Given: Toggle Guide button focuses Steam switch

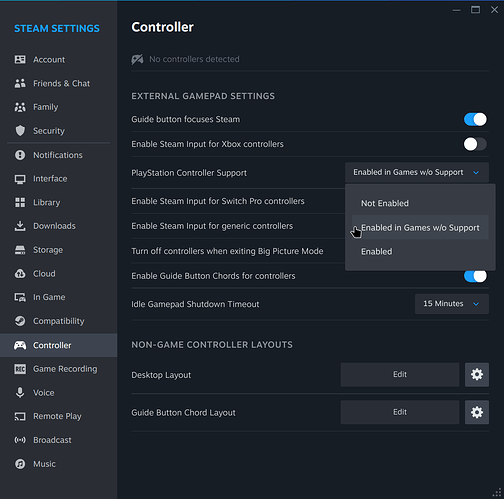Looking at the screenshot, I should pyautogui.click(x=475, y=119).
